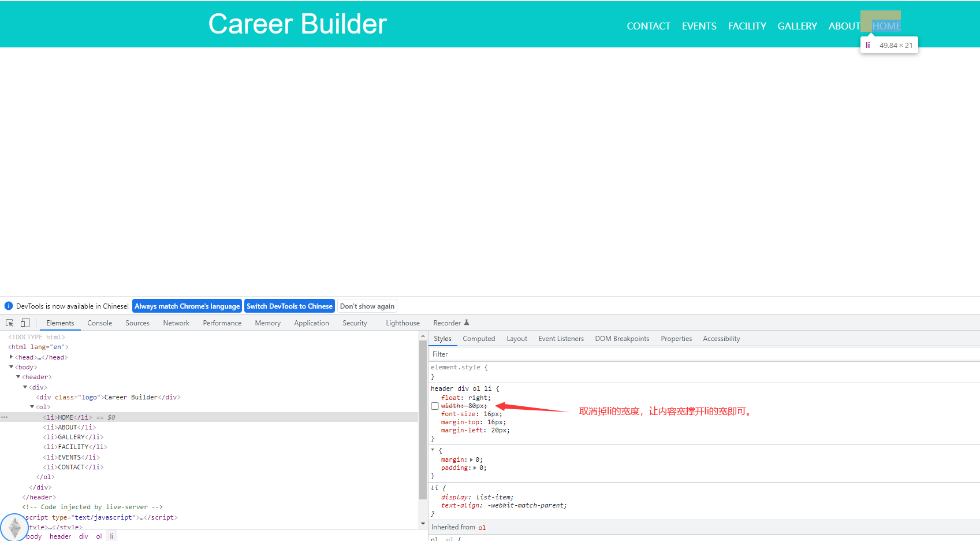The image size is (980, 541).
Task: Open the Accessibility sidebar tab
Action: (x=721, y=339)
